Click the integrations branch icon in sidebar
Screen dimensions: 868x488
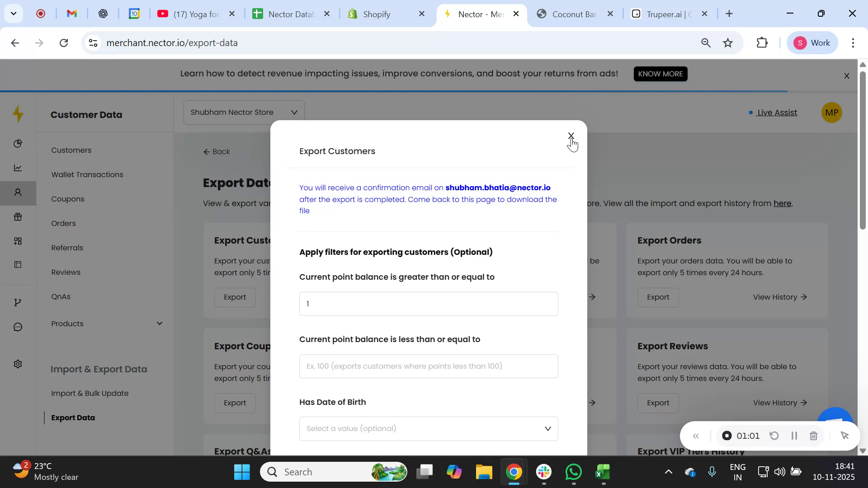[18, 302]
